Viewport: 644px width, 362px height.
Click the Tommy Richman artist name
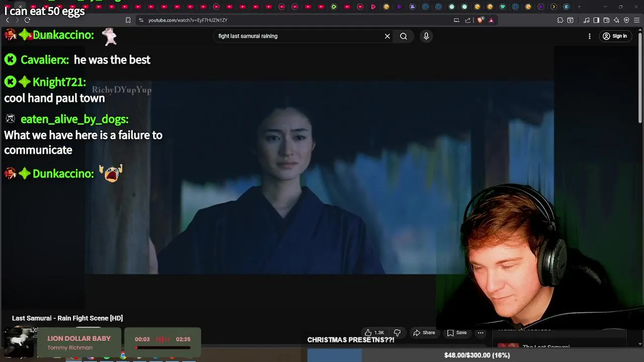point(70,348)
